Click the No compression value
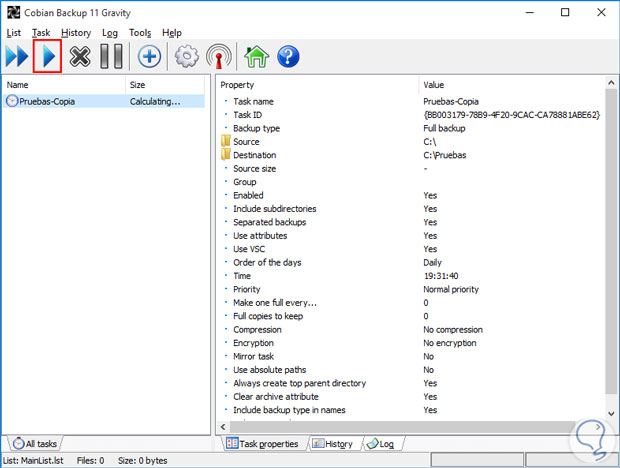The height and width of the screenshot is (468, 620). pos(453,330)
